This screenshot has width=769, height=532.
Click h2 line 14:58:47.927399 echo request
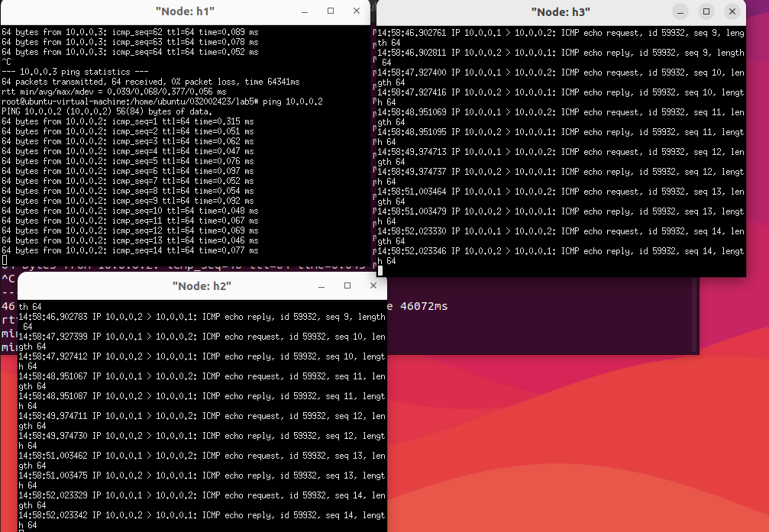point(202,342)
